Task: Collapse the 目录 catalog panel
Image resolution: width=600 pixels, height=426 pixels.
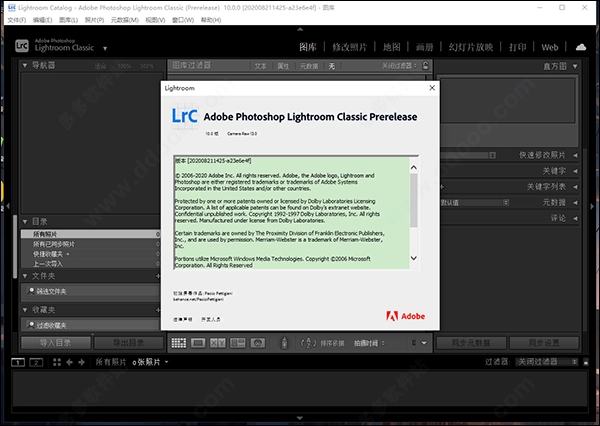Action: pos(26,221)
